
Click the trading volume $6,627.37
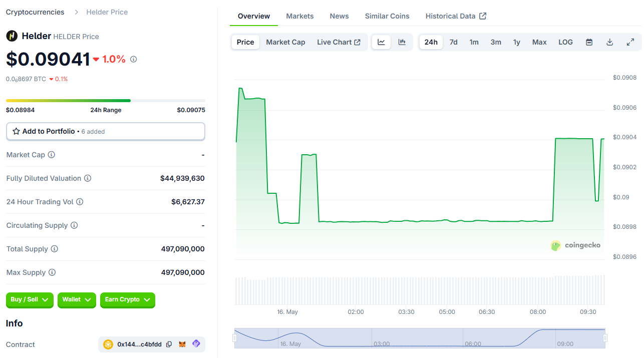188,202
